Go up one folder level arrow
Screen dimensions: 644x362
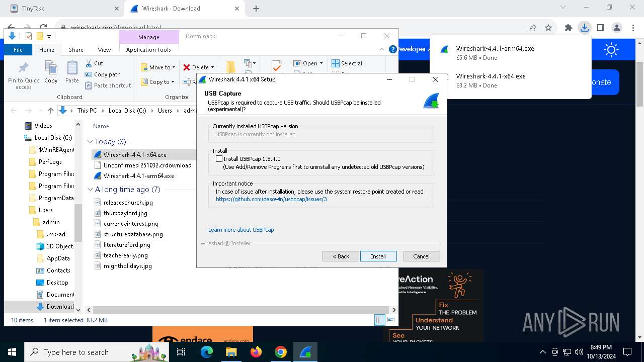coord(50,111)
